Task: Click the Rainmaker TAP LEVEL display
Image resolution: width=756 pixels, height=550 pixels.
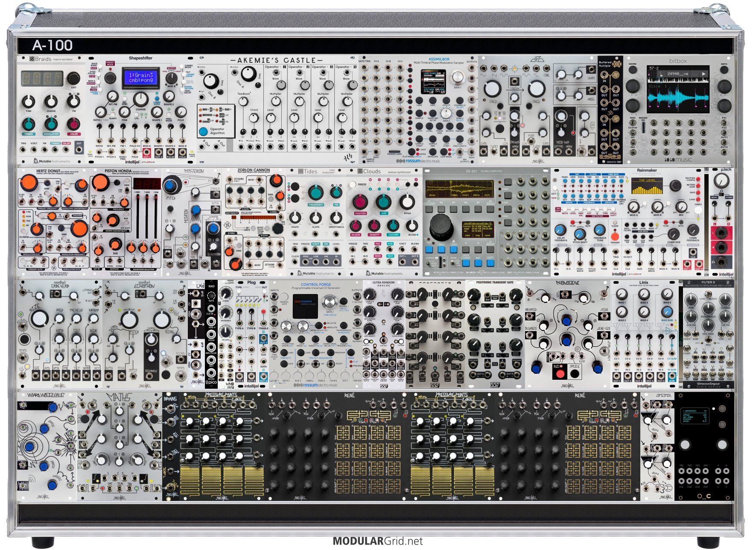Action: pos(647,186)
